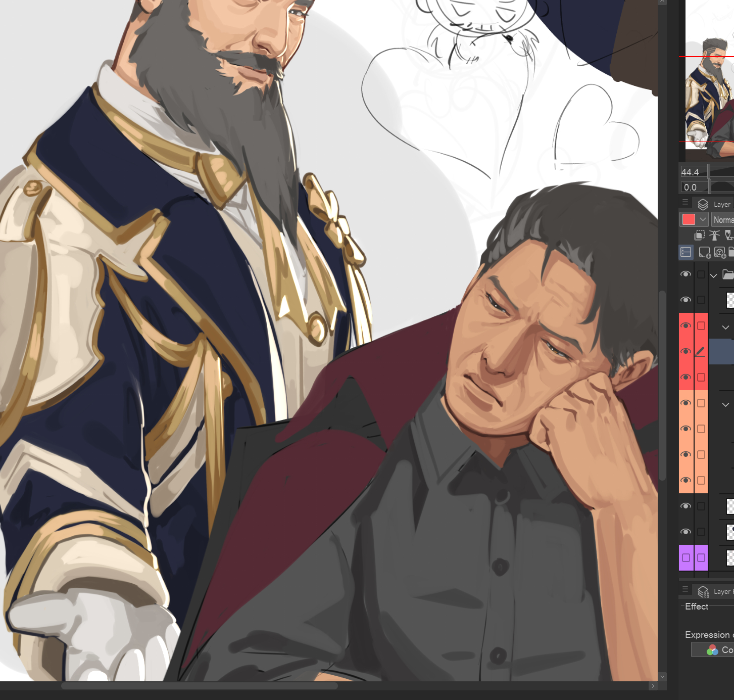734x700 pixels.
Task: Click the expression color icon button
Action: pos(713,650)
